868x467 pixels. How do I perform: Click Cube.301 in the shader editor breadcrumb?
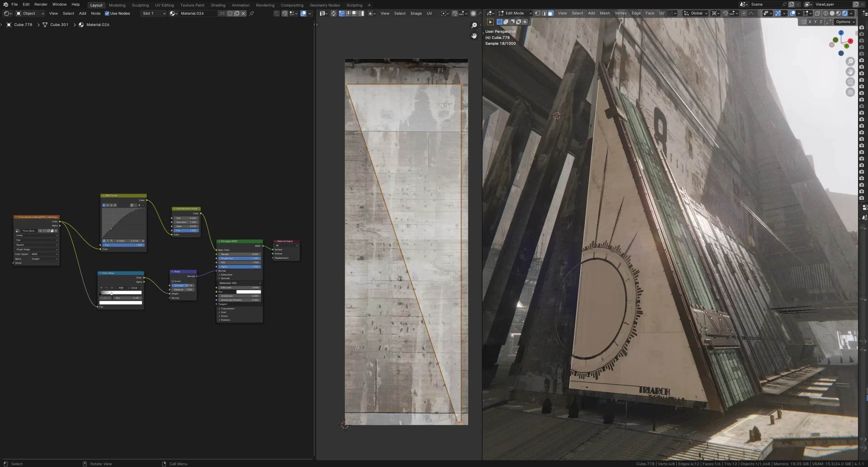click(59, 24)
